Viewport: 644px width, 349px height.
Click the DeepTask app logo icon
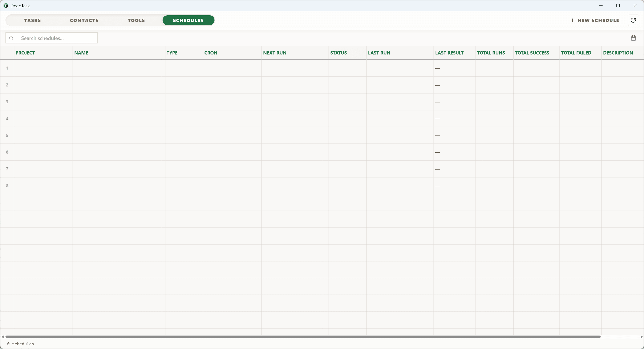(x=6, y=5)
